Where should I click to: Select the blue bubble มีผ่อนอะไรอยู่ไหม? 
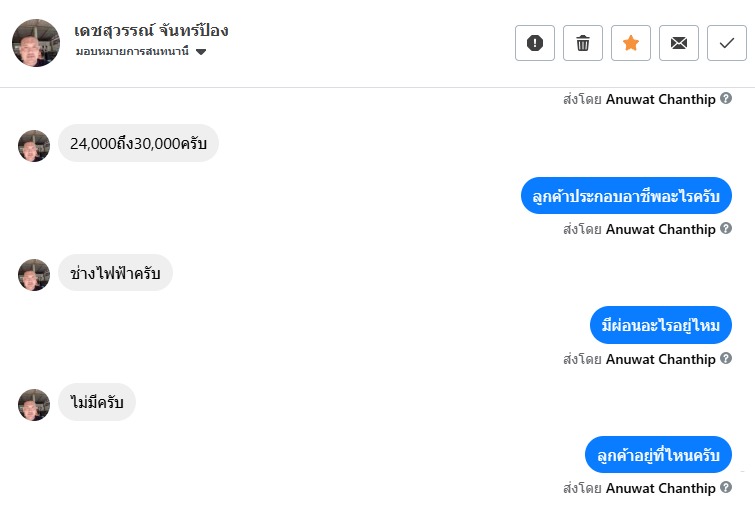[x=661, y=325]
